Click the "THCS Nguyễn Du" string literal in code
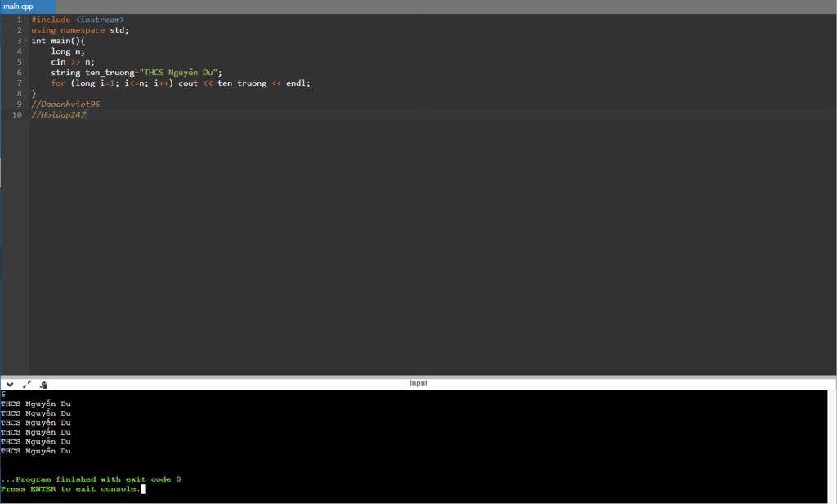The image size is (837, 504). point(178,73)
